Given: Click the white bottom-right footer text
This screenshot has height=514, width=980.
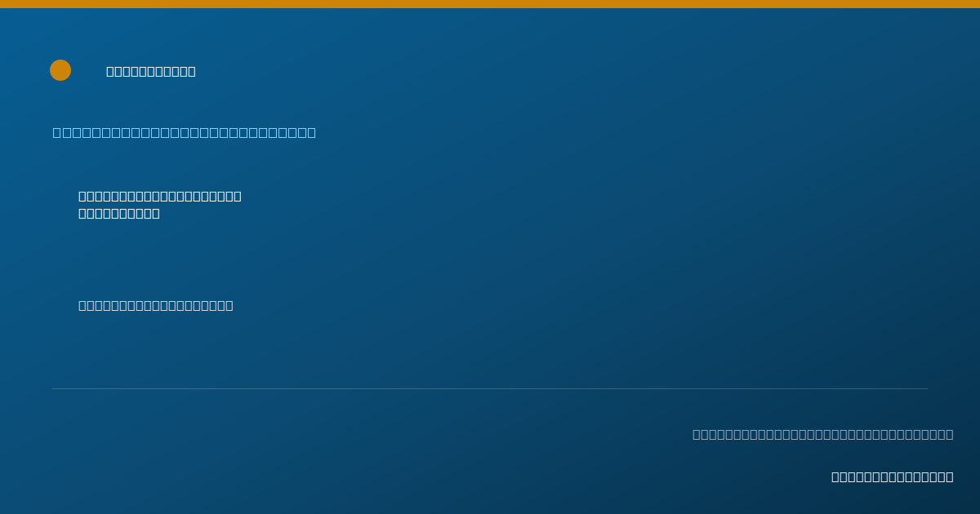Looking at the screenshot, I should (893, 476).
